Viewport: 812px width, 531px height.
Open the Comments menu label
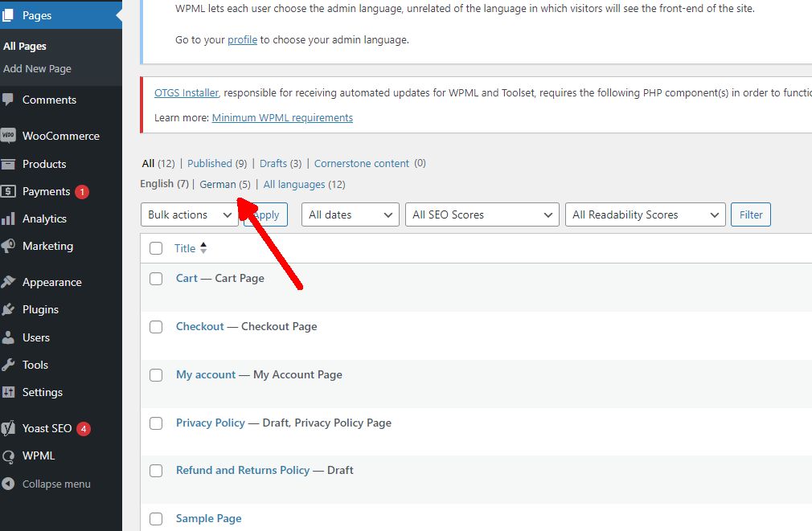pyautogui.click(x=49, y=100)
